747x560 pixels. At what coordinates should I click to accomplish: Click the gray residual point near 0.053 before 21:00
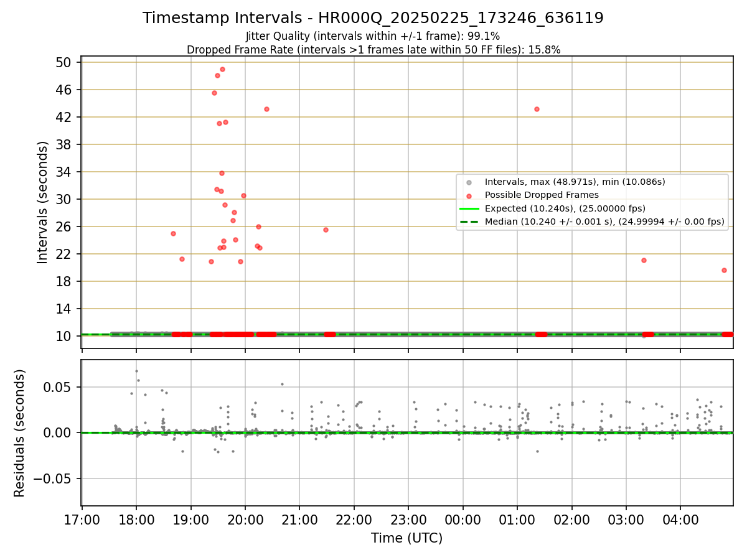click(282, 384)
